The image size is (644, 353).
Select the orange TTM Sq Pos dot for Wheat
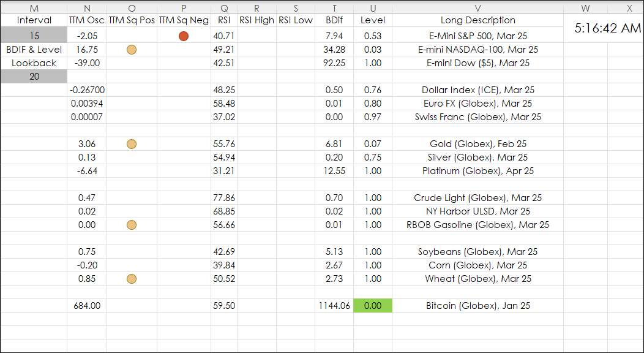click(131, 279)
